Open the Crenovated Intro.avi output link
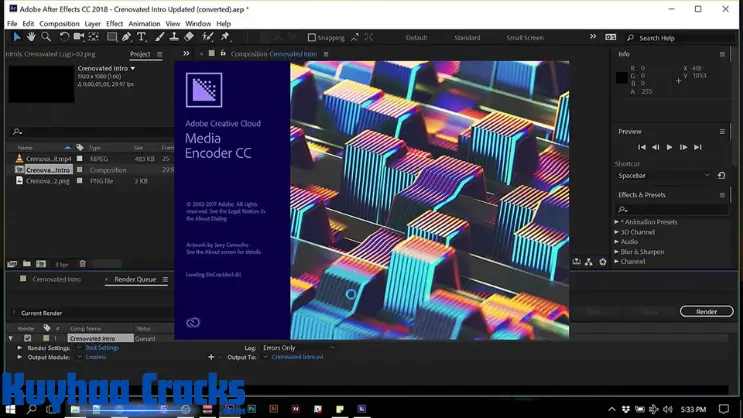 pos(297,357)
